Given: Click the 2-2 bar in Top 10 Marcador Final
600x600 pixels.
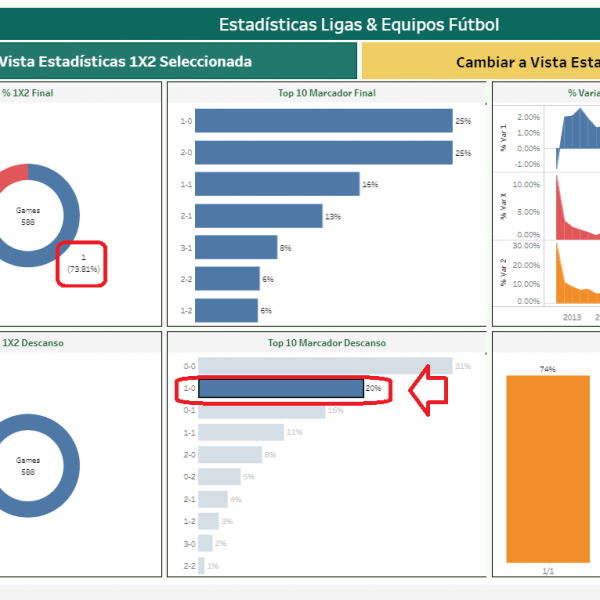Looking at the screenshot, I should [x=227, y=279].
